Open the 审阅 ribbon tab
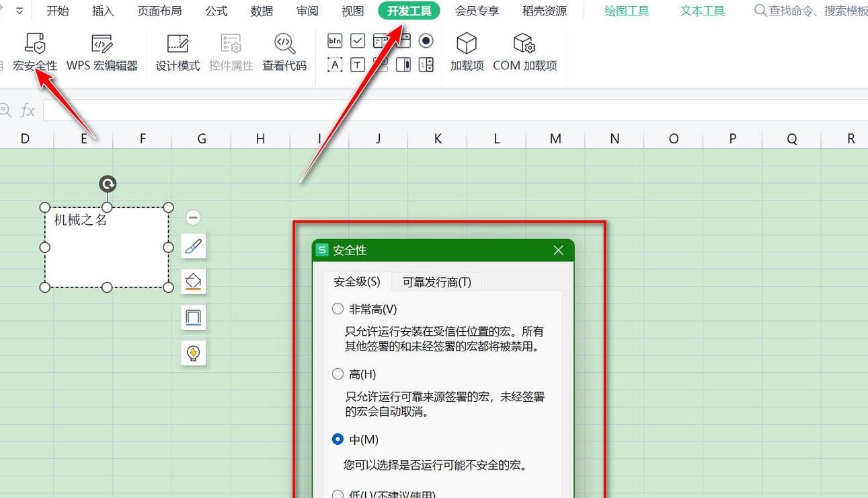This screenshot has width=868, height=498. coord(307,11)
